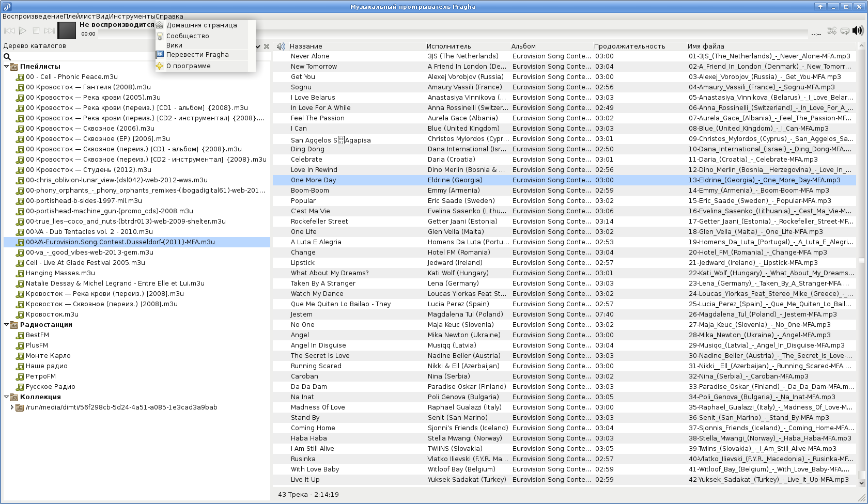Collapse the Радиостанции tree section
Image resolution: width=868 pixels, height=504 pixels.
[7, 325]
